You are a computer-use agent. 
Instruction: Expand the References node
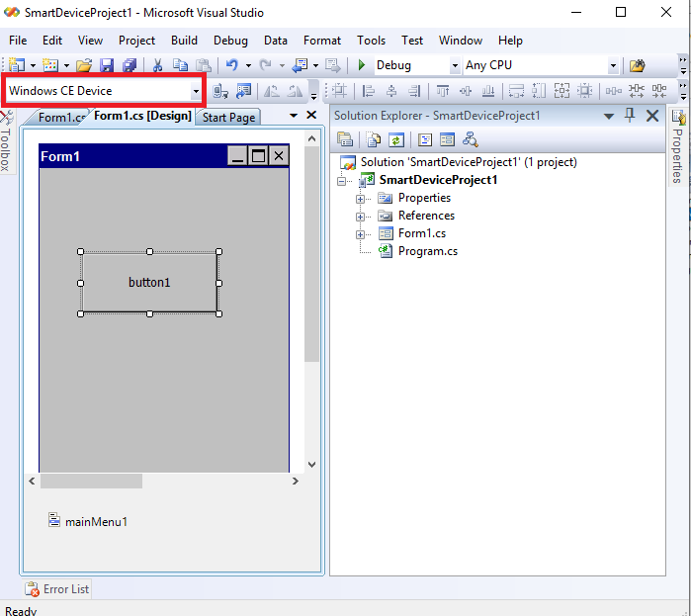pyautogui.click(x=360, y=217)
